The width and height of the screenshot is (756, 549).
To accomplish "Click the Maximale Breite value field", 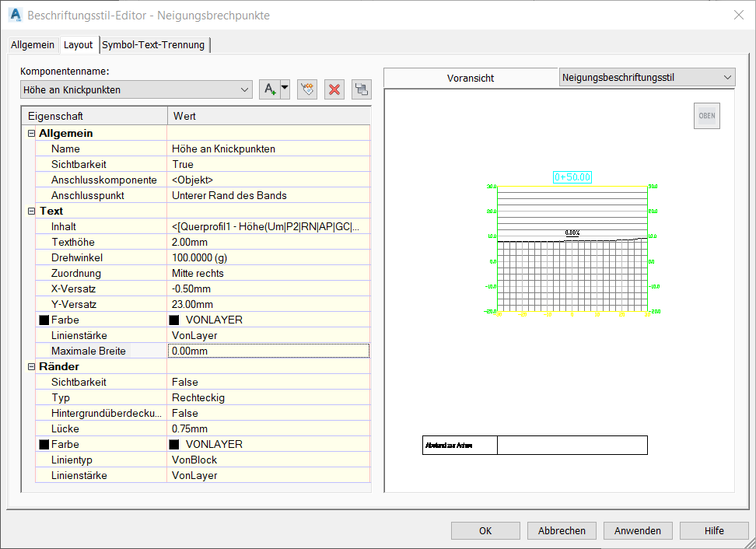I will [268, 351].
